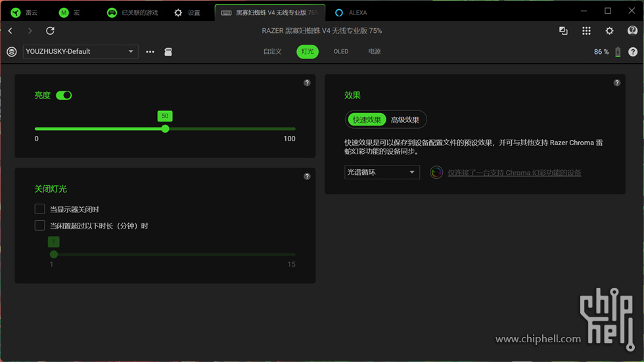Screen dimensions: 644x362
Task: Switch to the OLED section
Action: (341, 51)
